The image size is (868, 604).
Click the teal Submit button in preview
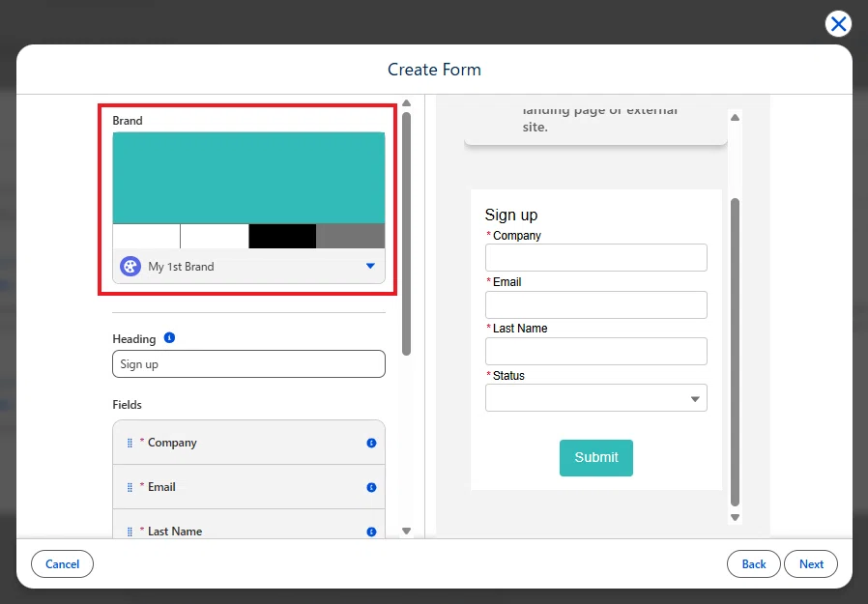pos(596,458)
